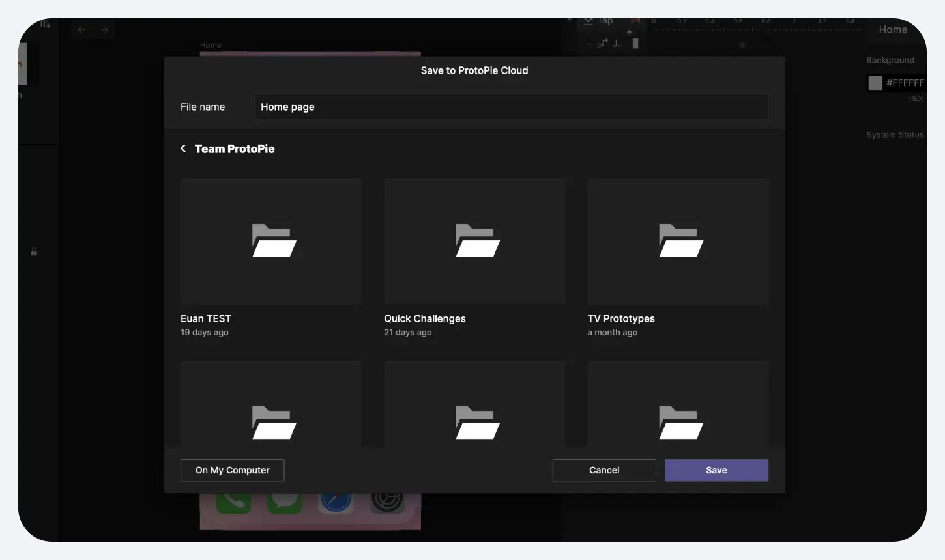Click the 21 days ago timestamp
Viewport: 945px width, 560px height.
(x=408, y=332)
